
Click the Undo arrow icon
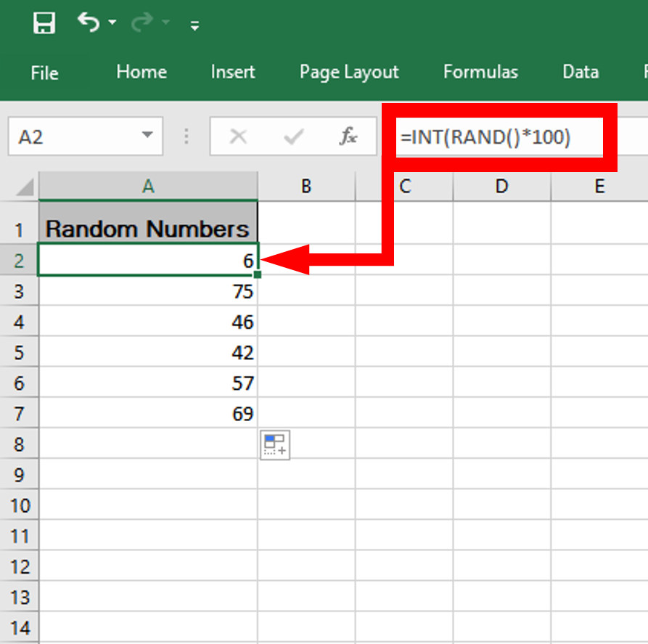point(89,23)
